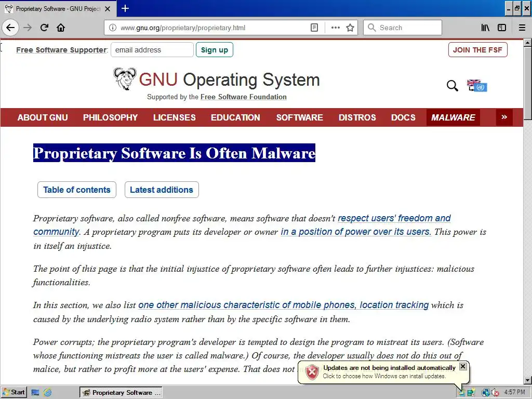Open the LICENSES menu item
The height and width of the screenshot is (399, 532).
pos(175,117)
